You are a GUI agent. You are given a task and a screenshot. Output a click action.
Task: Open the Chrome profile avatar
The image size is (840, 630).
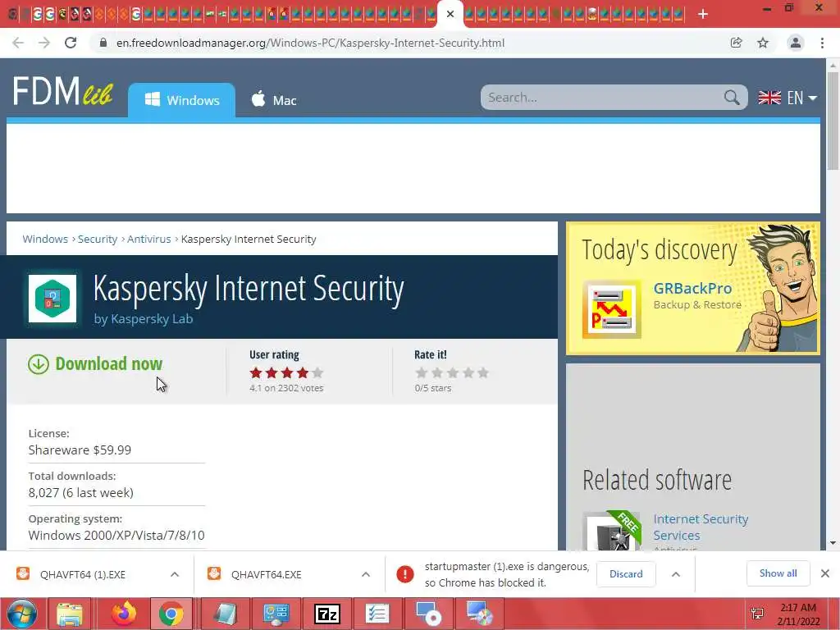(796, 43)
